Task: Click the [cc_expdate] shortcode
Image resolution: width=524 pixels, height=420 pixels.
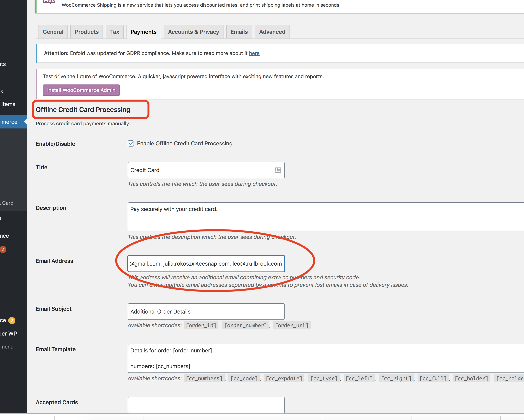Action: pyautogui.click(x=284, y=378)
